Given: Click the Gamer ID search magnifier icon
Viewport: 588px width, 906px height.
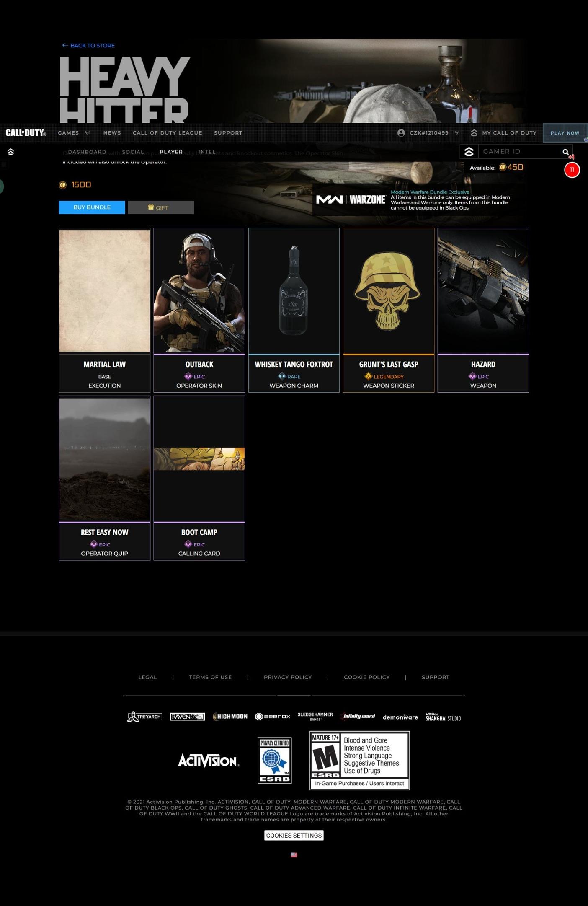Looking at the screenshot, I should (565, 152).
